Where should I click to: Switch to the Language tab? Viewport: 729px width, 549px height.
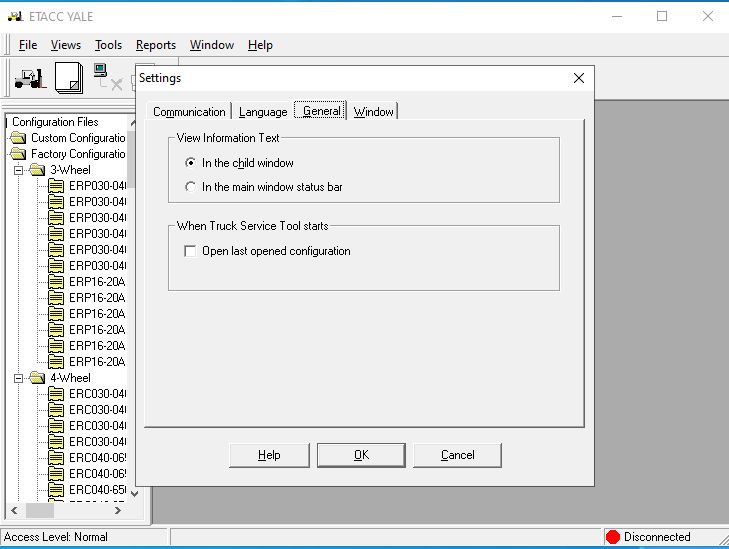[x=263, y=112]
